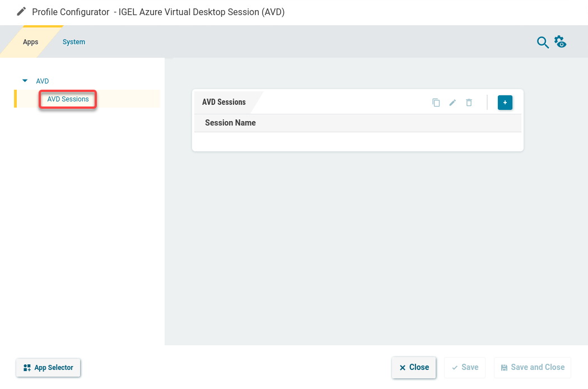
Task: Click the checkmark icon inside the Save button
Action: pos(455,367)
